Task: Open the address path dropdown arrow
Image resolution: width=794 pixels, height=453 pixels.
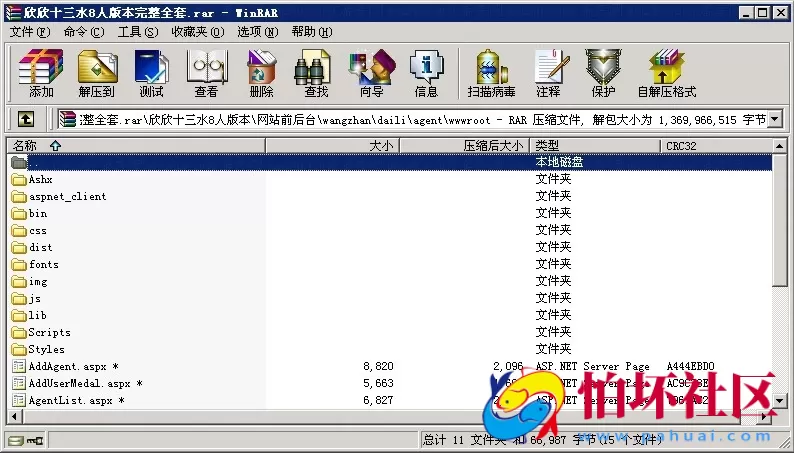Action: (774, 119)
